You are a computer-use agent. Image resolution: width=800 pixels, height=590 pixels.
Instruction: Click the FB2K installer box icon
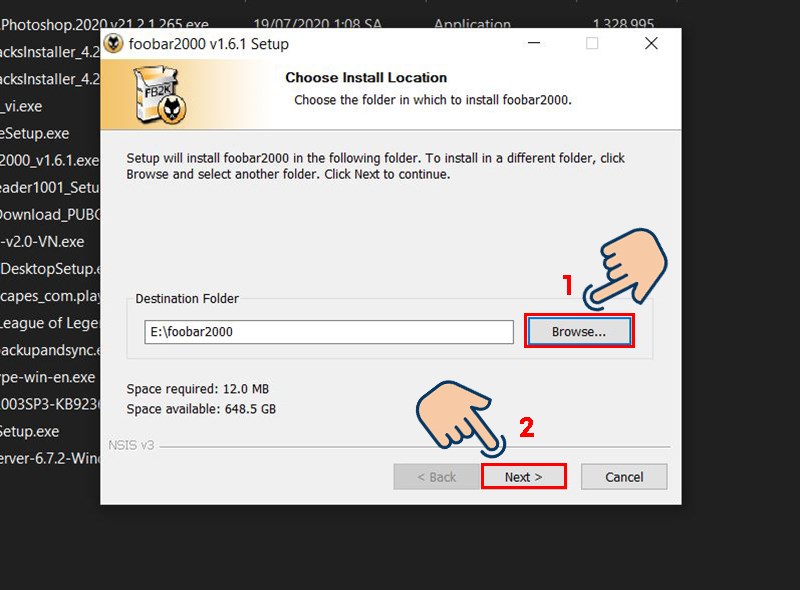(160, 94)
